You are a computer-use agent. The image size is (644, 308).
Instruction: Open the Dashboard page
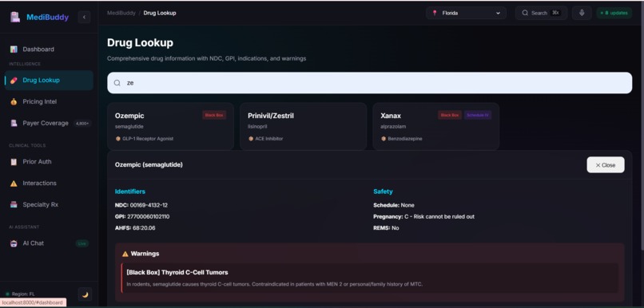point(49,49)
